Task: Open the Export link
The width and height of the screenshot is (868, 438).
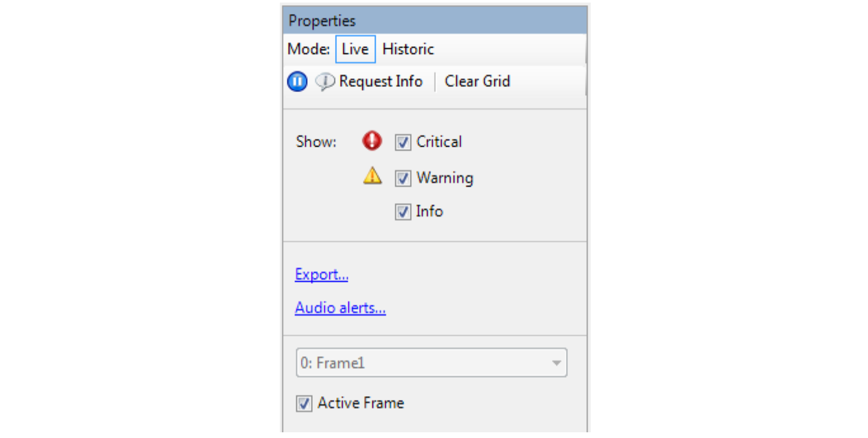Action: (x=322, y=275)
